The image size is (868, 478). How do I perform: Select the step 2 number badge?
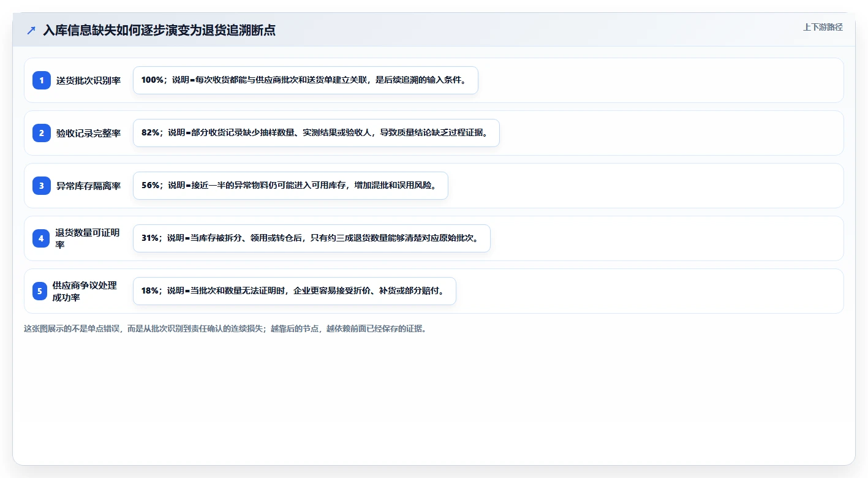(x=42, y=133)
